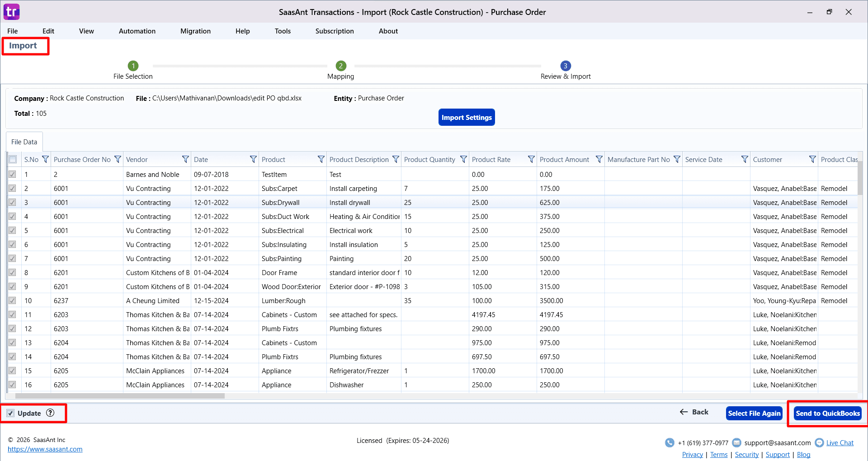Toggle checkbox for row 8 Door Frame
The image size is (868, 461).
tap(12, 272)
